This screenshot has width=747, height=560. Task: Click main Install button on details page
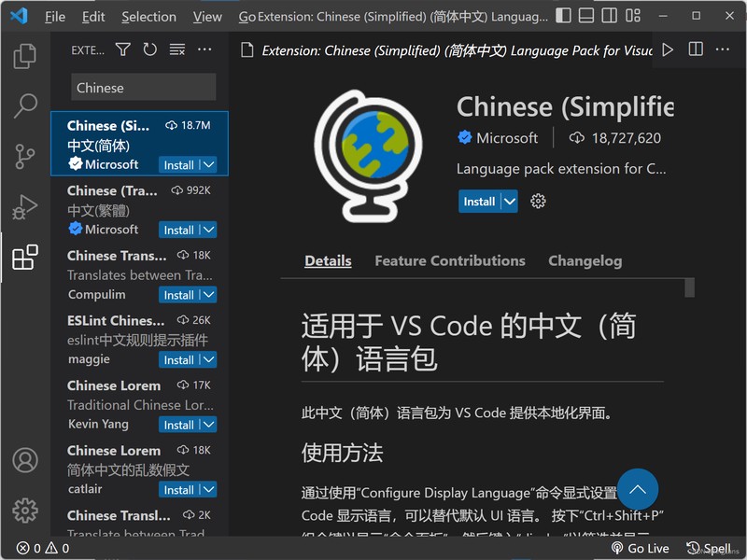(479, 202)
